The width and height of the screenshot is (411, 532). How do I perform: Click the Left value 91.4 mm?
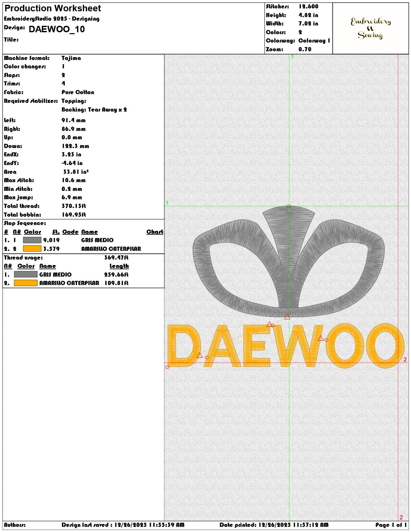point(73,120)
